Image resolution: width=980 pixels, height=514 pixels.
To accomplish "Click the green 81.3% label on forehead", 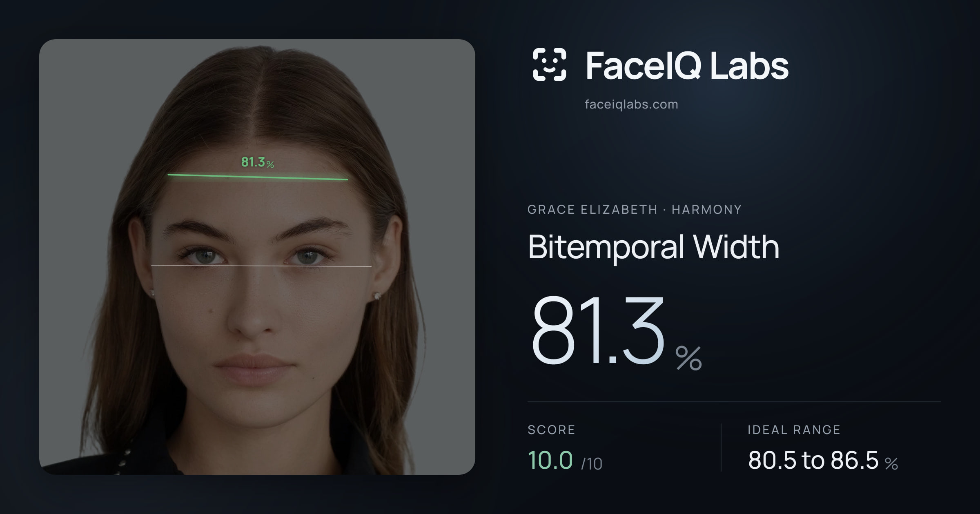I will point(257,162).
